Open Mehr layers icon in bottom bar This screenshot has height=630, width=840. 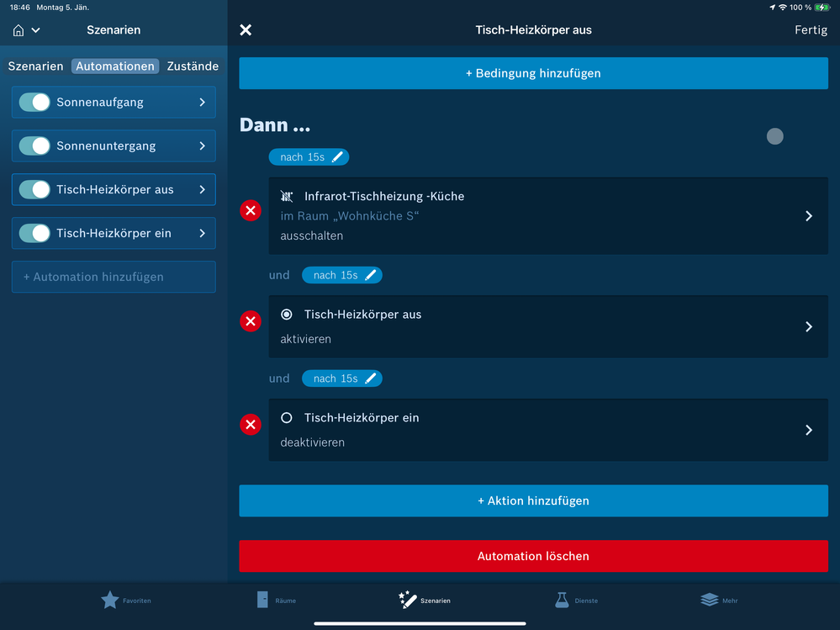[709, 600]
